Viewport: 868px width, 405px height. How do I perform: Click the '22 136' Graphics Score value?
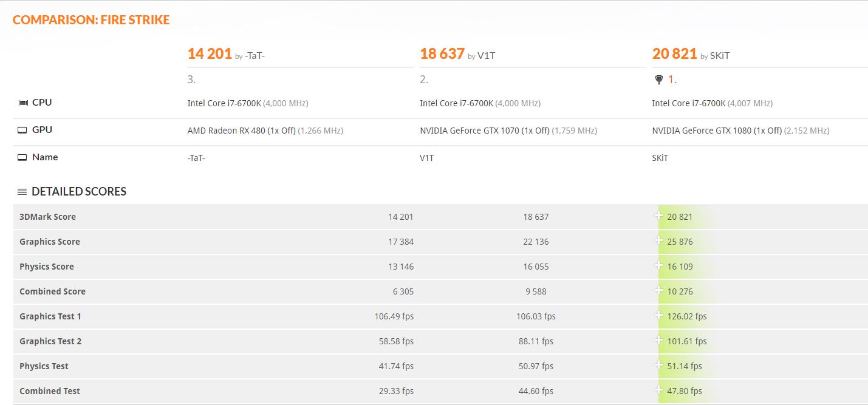(x=536, y=242)
